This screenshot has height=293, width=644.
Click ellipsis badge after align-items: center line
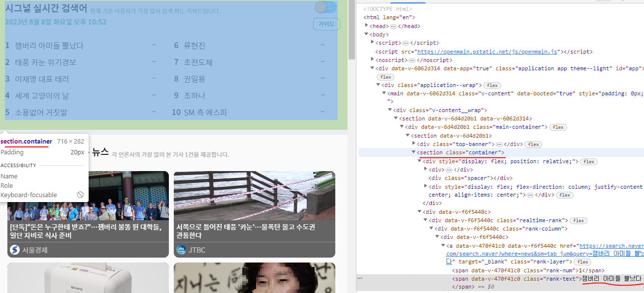530,195
